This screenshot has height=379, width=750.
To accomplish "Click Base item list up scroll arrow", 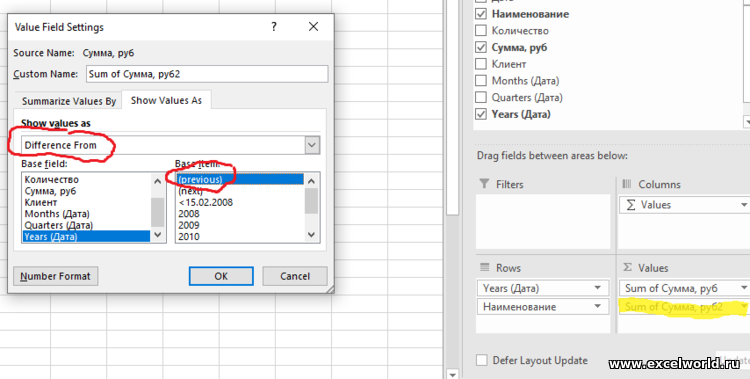I will click(x=312, y=181).
